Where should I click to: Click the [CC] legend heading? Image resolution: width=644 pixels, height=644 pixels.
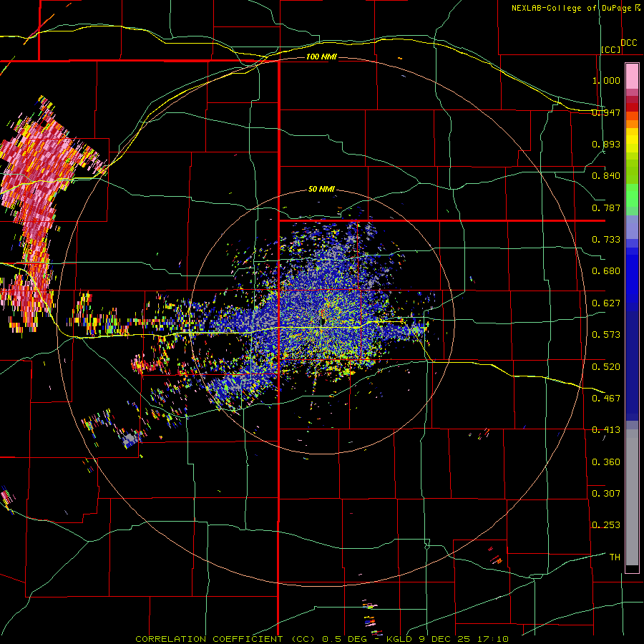(x=611, y=49)
